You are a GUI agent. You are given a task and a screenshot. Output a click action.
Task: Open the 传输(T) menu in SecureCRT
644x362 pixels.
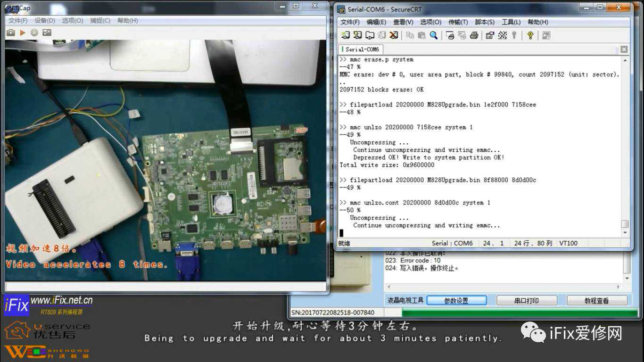(458, 22)
